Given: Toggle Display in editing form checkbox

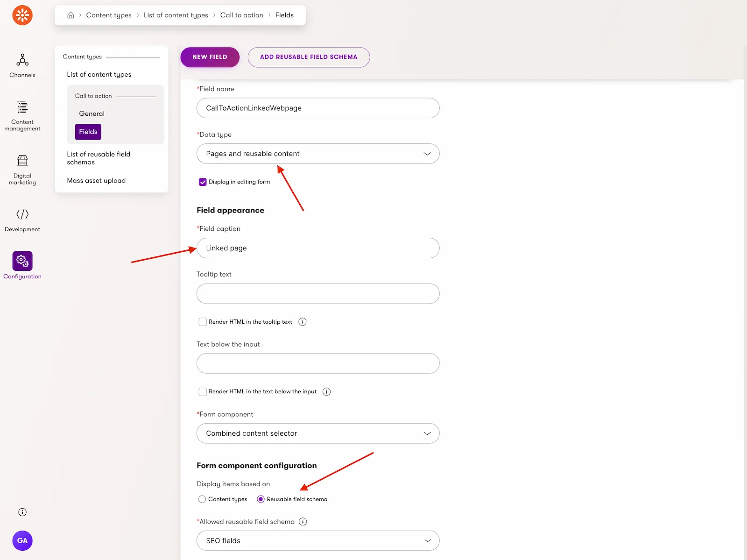Looking at the screenshot, I should pyautogui.click(x=203, y=182).
